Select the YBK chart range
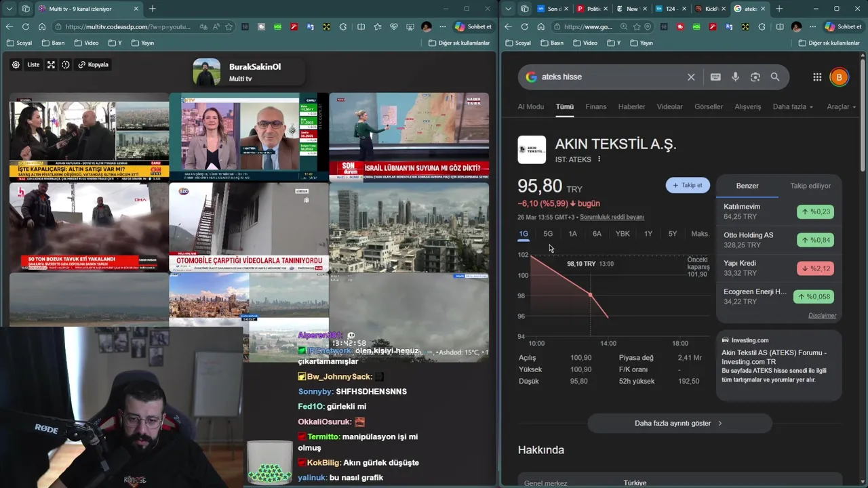The height and width of the screenshot is (488, 868). 623,234
